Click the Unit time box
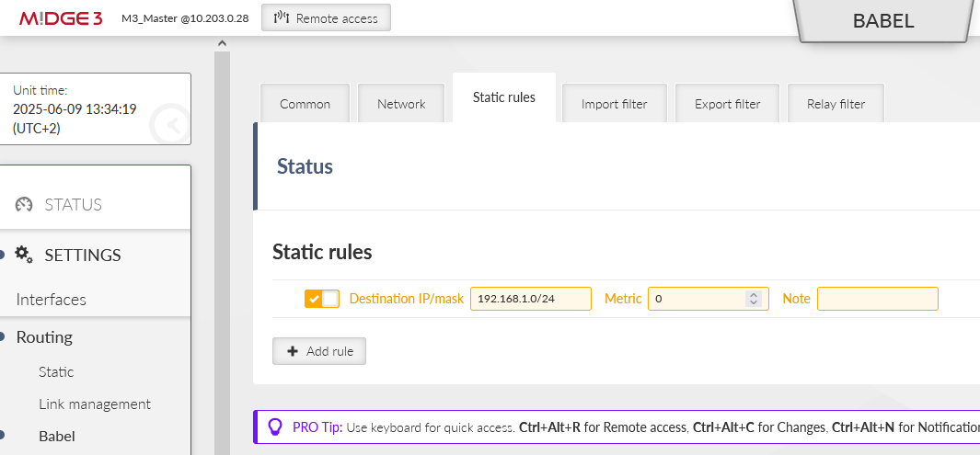The image size is (980, 455). click(x=95, y=109)
